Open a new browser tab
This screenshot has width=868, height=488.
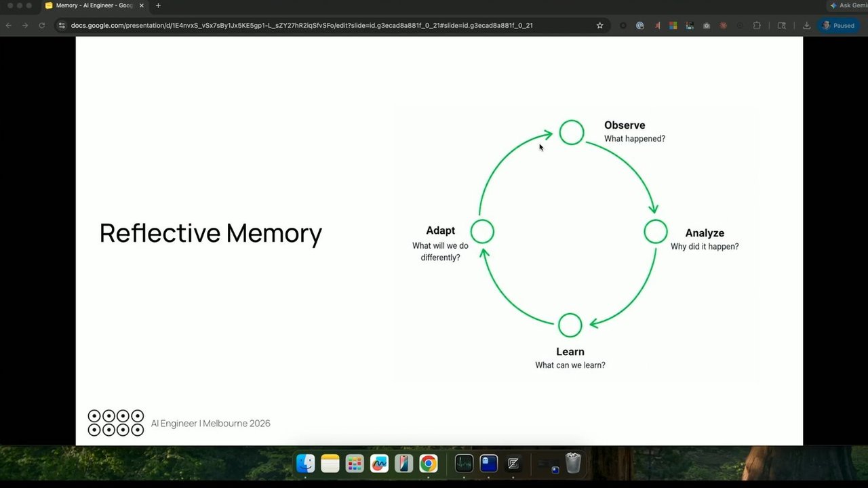[158, 5]
